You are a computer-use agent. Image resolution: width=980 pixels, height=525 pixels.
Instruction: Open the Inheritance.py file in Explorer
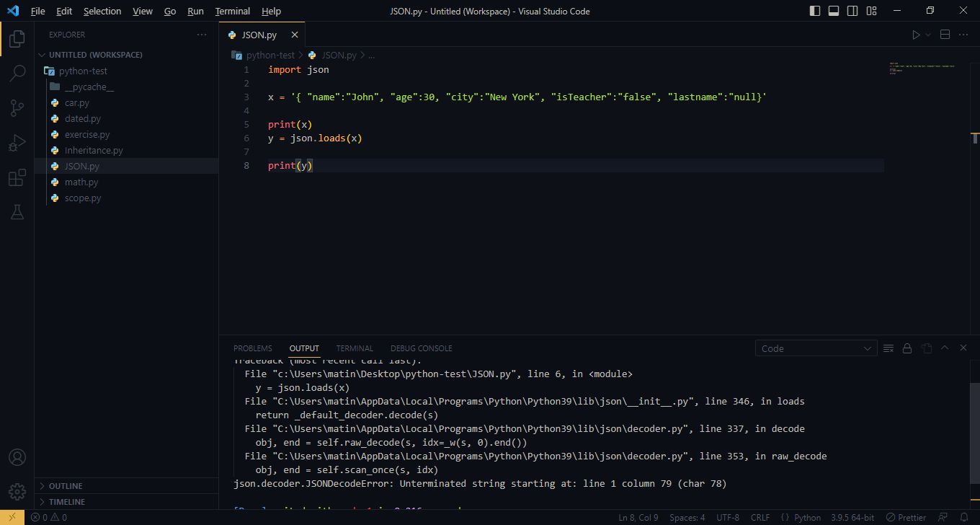94,151
